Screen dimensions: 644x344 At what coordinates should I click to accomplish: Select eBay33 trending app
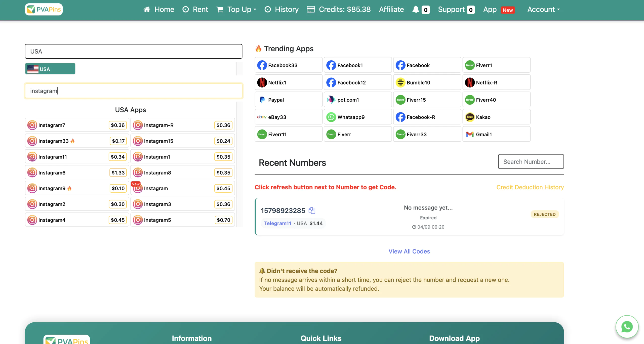289,117
